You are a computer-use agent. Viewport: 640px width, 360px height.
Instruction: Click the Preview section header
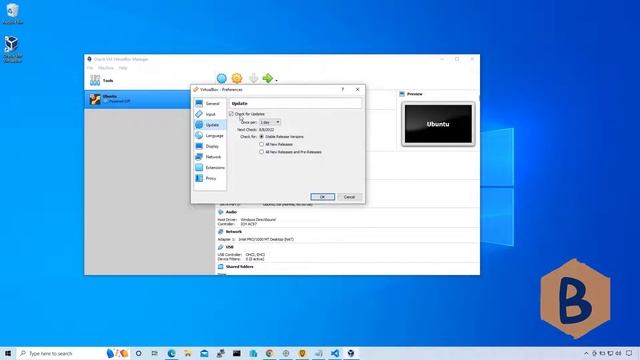[x=414, y=94]
